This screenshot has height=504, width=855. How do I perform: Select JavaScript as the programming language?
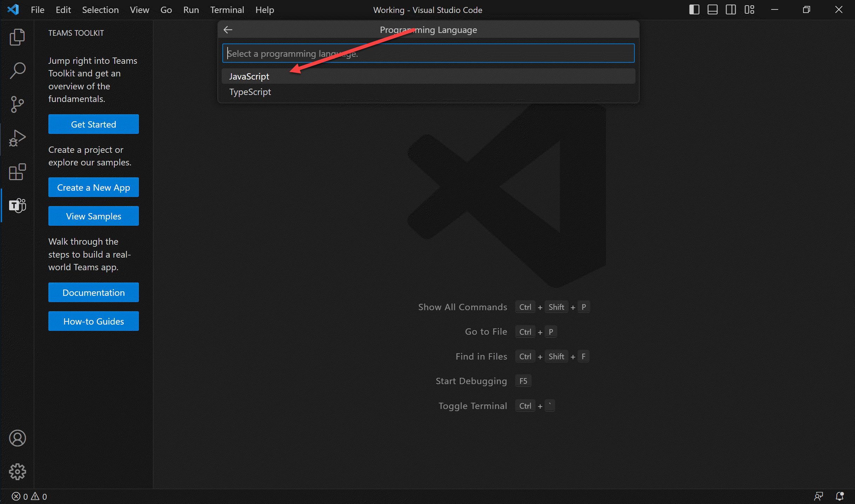428,76
